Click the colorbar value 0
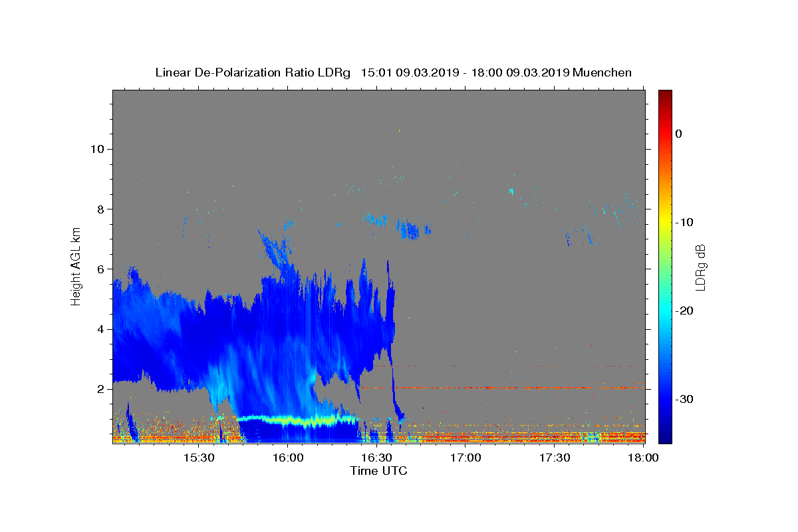798x532 pixels. click(678, 134)
